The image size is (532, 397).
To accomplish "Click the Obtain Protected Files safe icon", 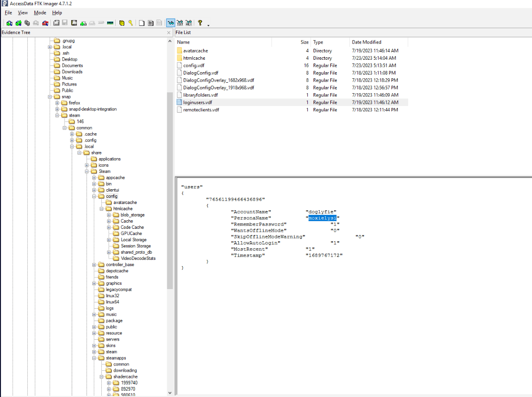I will (x=122, y=23).
